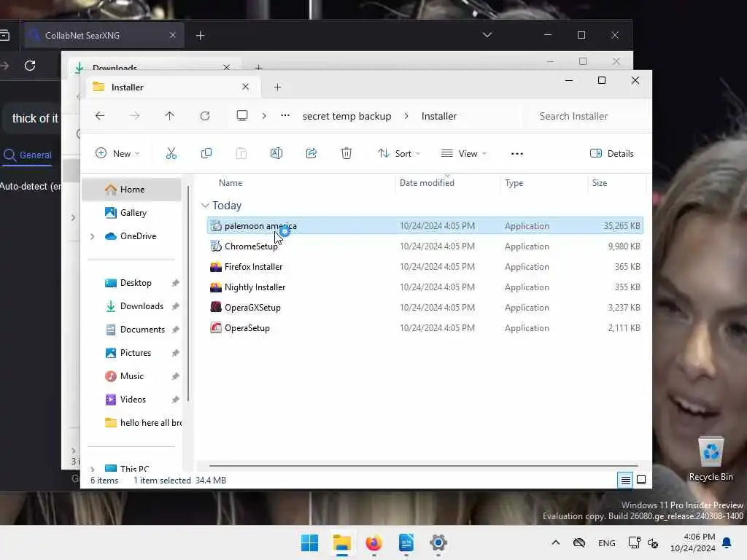Click the Copy icon in Explorer toolbar
This screenshot has height=560, width=747.
[206, 153]
